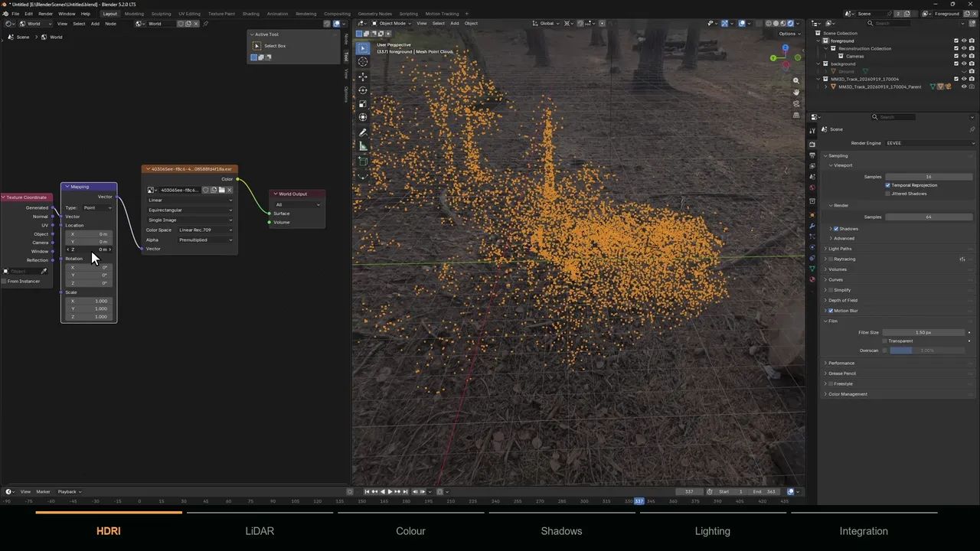Screen dimensions: 980x551
Task: Open the Modifier wrench properties tab
Action: [x=812, y=226]
